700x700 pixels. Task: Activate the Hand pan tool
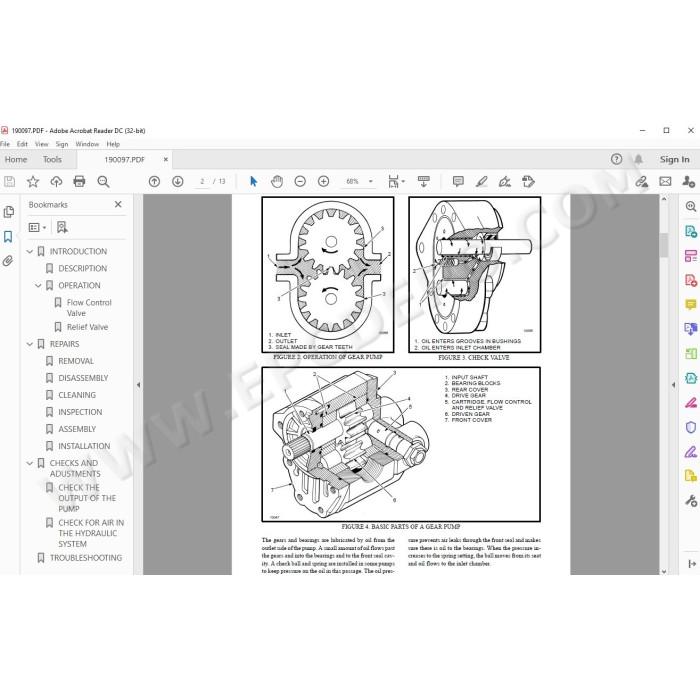click(x=277, y=182)
